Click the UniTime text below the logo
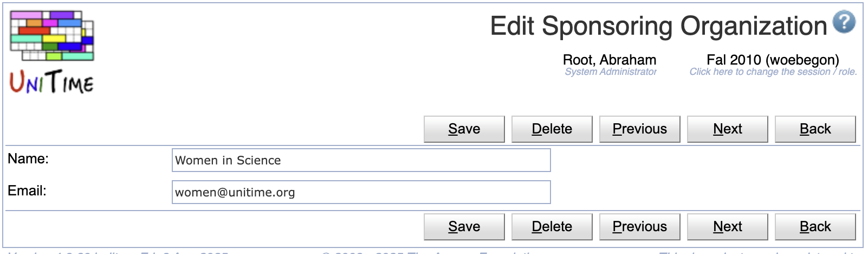The width and height of the screenshot is (868, 254). [x=52, y=82]
